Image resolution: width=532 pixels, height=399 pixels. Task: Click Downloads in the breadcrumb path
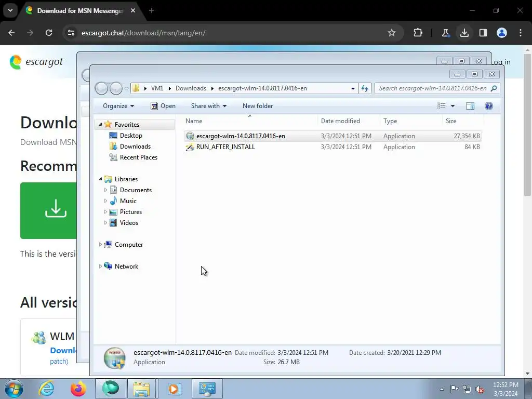pyautogui.click(x=191, y=88)
